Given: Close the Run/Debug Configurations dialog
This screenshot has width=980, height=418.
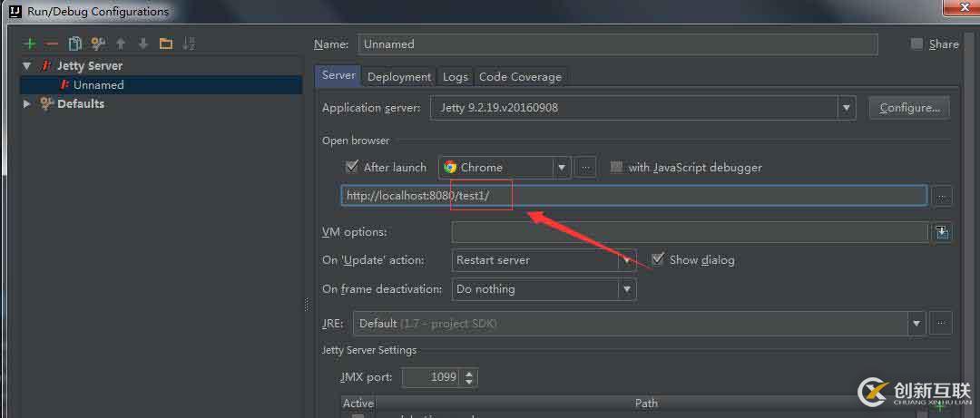Looking at the screenshot, I should 963,7.
